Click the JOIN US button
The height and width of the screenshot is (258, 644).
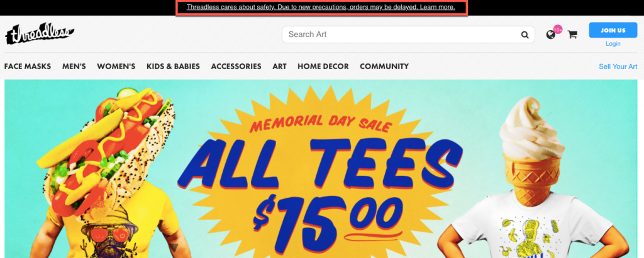(613, 30)
